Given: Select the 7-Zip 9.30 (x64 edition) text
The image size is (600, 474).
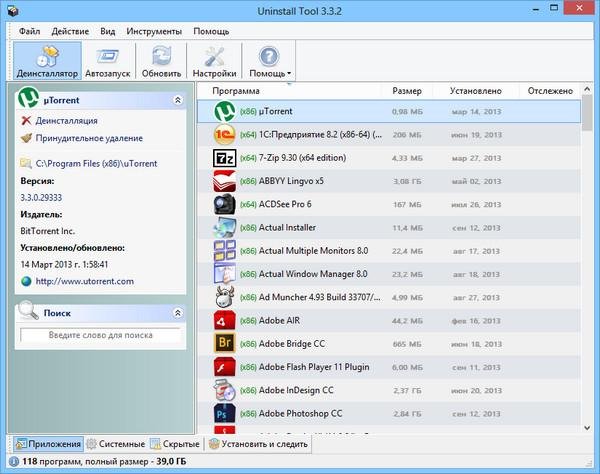Looking at the screenshot, I should (x=302, y=158).
